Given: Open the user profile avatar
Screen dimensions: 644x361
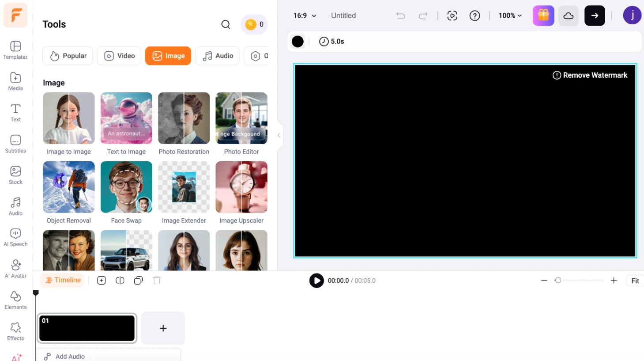Looking at the screenshot, I should click(x=632, y=15).
